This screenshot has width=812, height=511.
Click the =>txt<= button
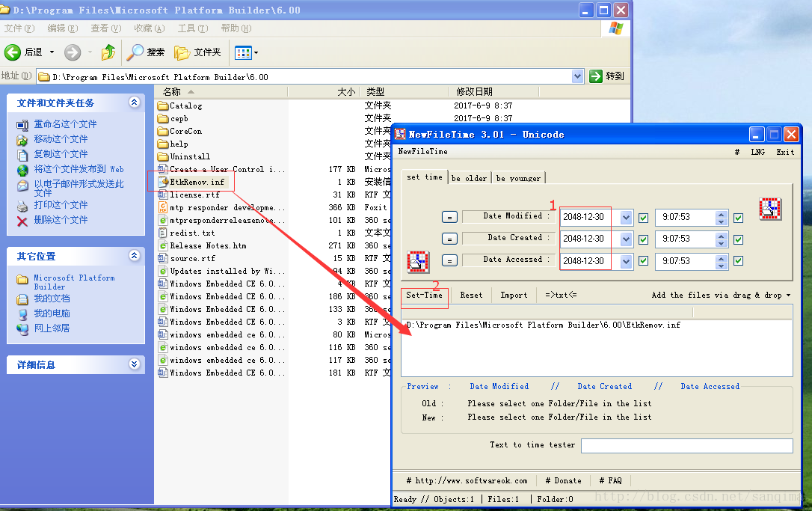[x=561, y=295]
